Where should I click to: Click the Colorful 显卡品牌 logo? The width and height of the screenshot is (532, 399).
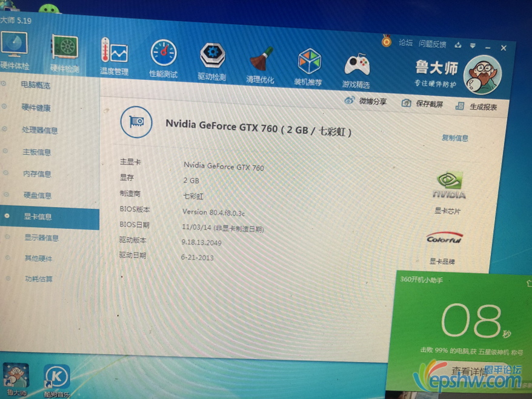[445, 238]
